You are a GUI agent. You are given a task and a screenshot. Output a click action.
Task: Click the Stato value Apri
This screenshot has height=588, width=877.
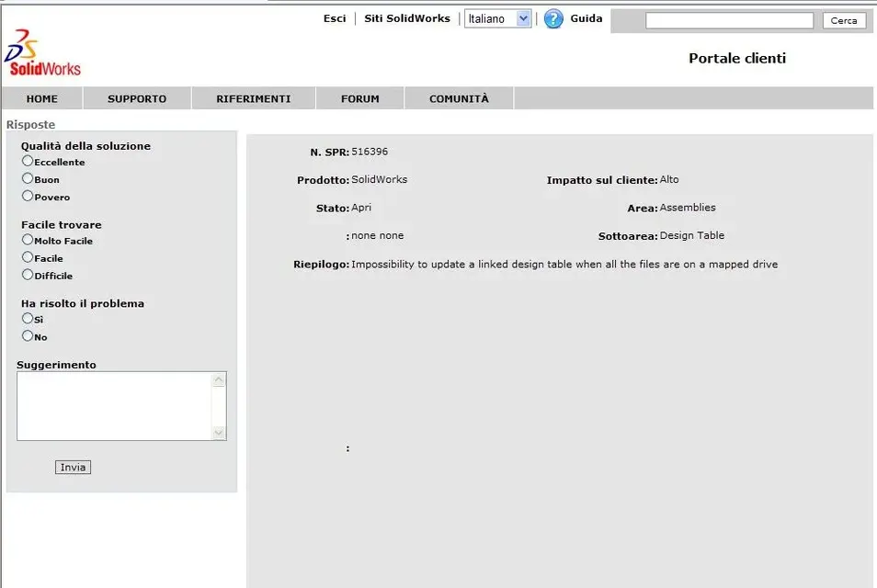[x=361, y=208]
